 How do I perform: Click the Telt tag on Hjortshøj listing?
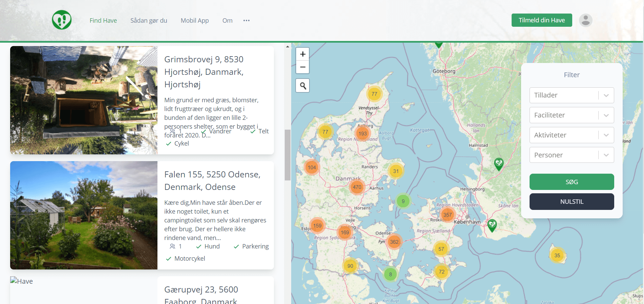[x=259, y=131]
